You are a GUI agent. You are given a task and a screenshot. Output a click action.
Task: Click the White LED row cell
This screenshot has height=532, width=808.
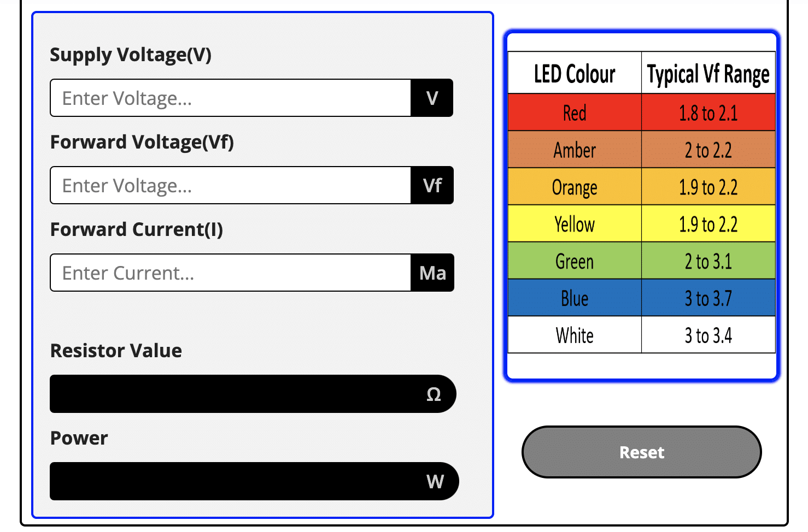[x=575, y=335]
